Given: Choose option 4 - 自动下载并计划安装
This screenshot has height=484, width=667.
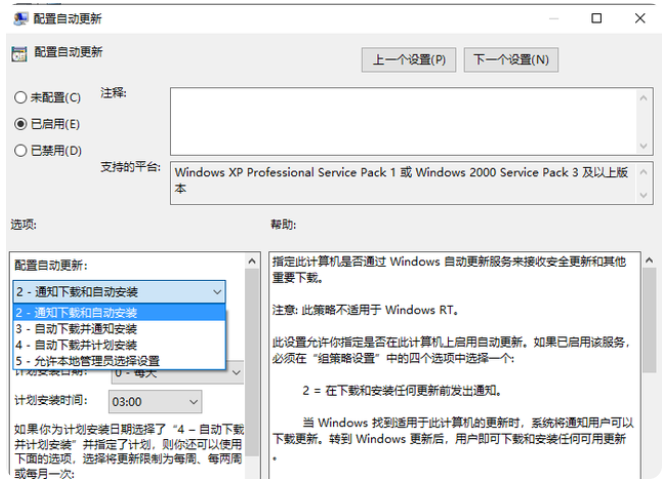Looking at the screenshot, I should [x=120, y=345].
